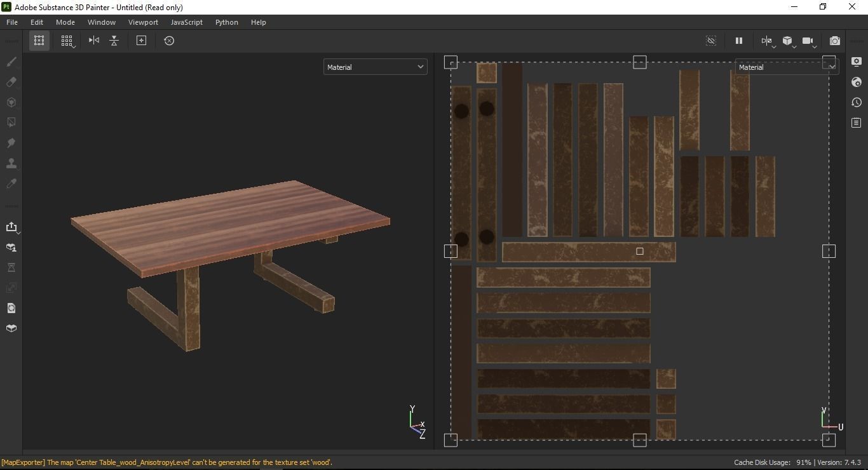Click the flip vertical icon
Image resolution: width=868 pixels, height=470 pixels.
pos(114,41)
